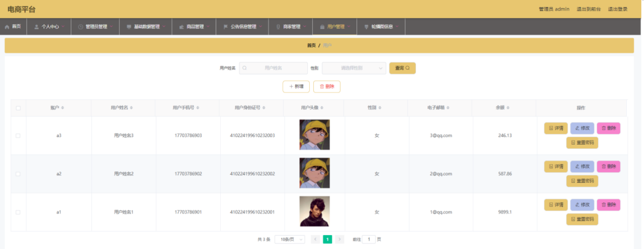Sort by 用户手机号 column arrows
The width and height of the screenshot is (644, 249).
(198, 108)
